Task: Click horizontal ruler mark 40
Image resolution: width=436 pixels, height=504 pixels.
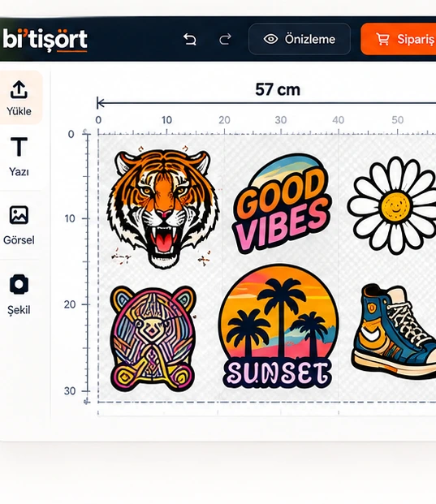Action: [x=339, y=120]
